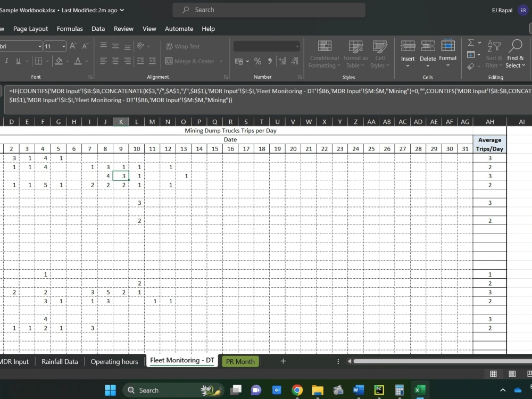Open Find & Select
Viewport: 532px width, 399px height.
click(516, 53)
